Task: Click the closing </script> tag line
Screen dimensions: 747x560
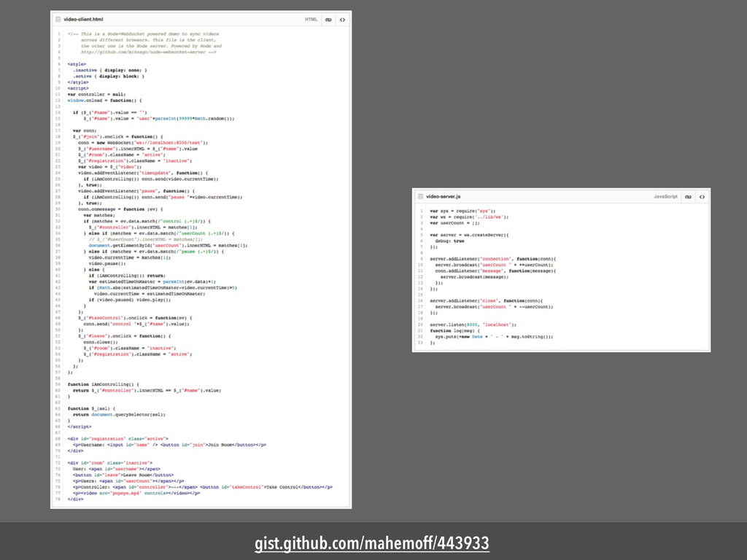Action: click(x=79, y=427)
